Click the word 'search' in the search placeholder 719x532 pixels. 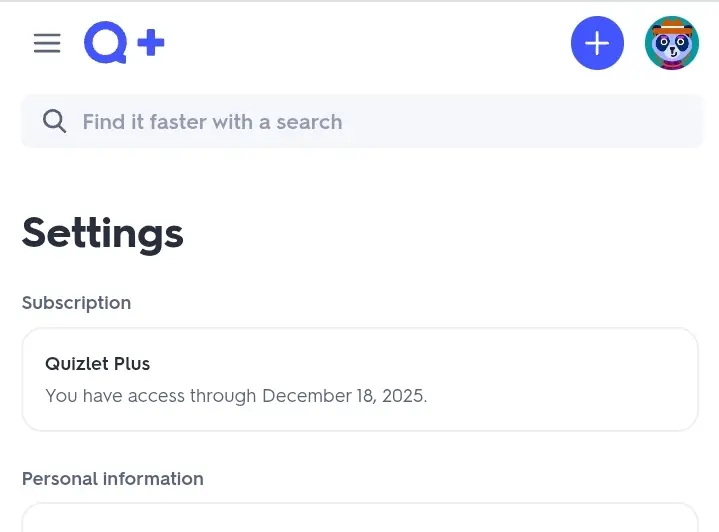pyautogui.click(x=309, y=122)
